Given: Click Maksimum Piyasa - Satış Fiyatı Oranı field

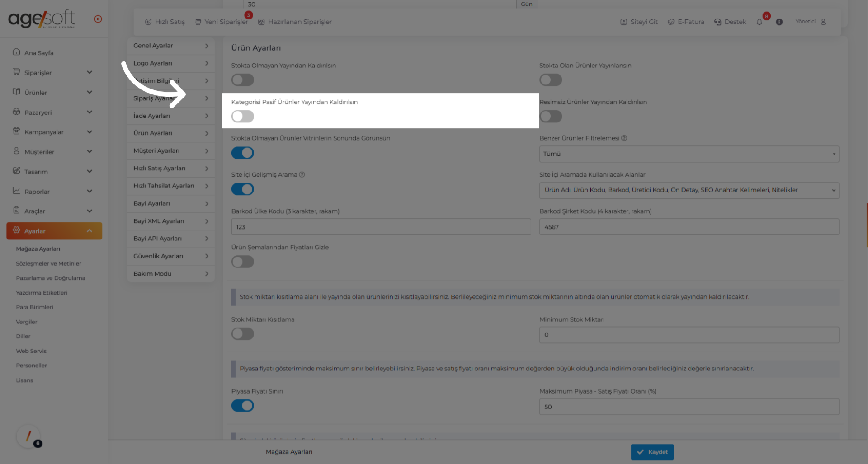Looking at the screenshot, I should [689, 407].
